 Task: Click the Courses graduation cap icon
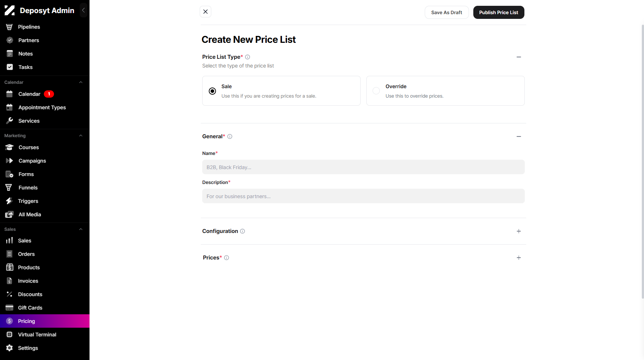coord(9,147)
